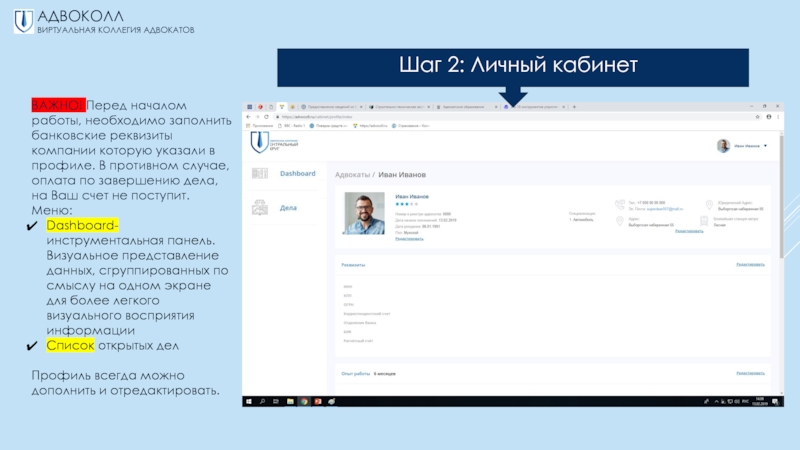Click Иван Иванов's profile photo
Screen dimensions: 800x450
(364, 213)
